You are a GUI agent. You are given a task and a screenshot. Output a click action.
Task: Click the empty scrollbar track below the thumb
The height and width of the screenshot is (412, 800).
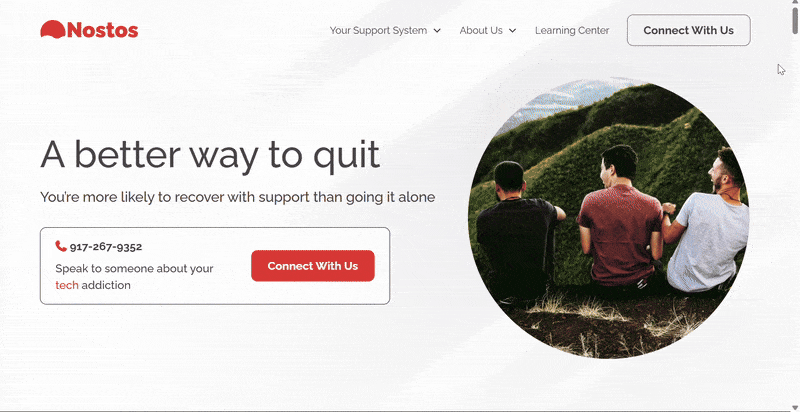pyautogui.click(x=795, y=219)
